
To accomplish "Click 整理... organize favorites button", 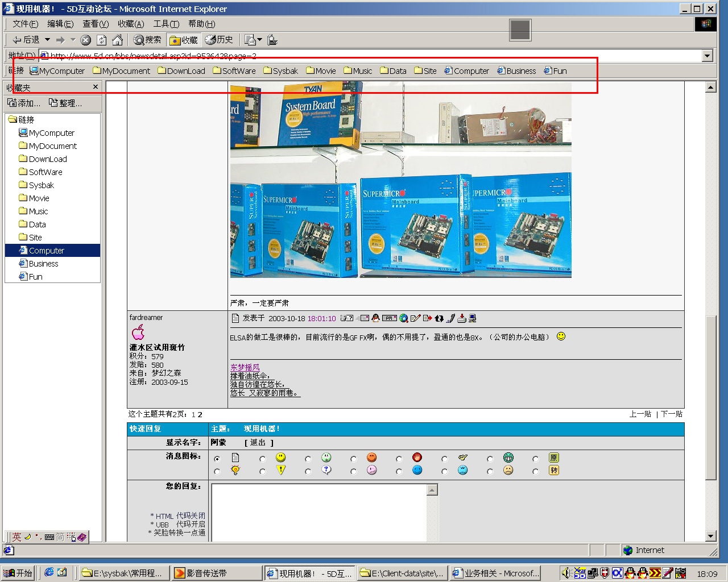I will pyautogui.click(x=65, y=103).
